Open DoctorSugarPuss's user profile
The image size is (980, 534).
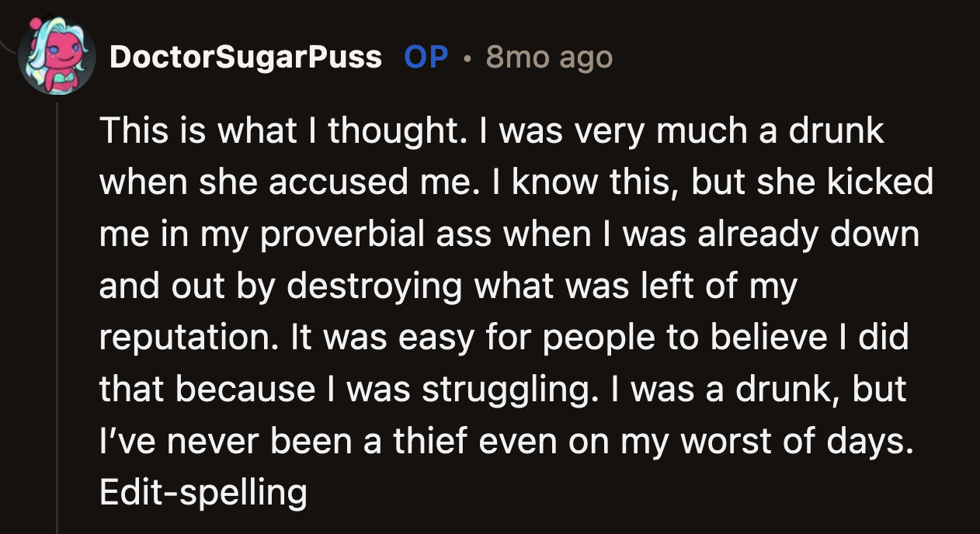point(245,56)
